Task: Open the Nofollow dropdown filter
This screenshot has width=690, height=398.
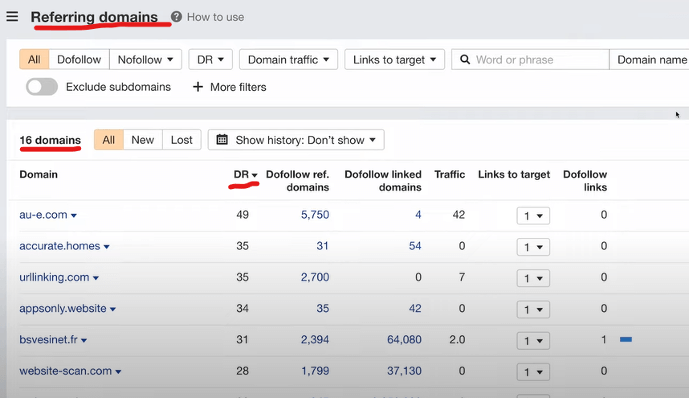Action: (146, 59)
